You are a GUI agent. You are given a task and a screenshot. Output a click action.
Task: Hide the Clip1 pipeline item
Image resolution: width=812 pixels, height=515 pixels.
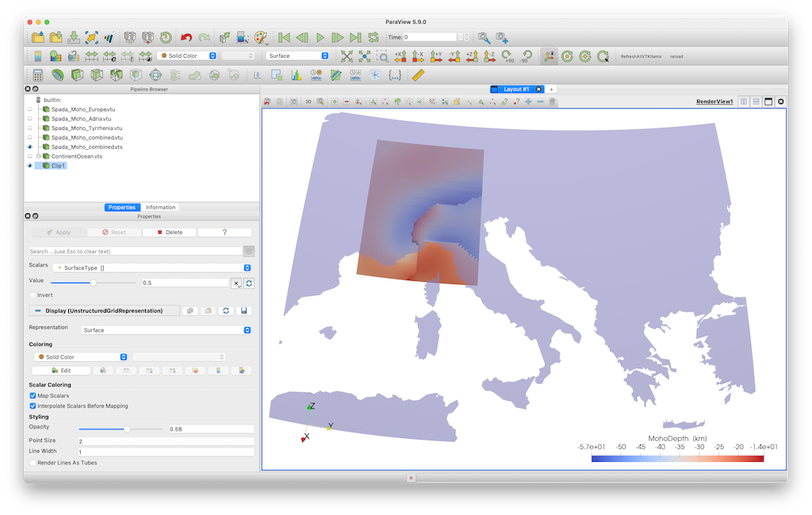(x=29, y=166)
